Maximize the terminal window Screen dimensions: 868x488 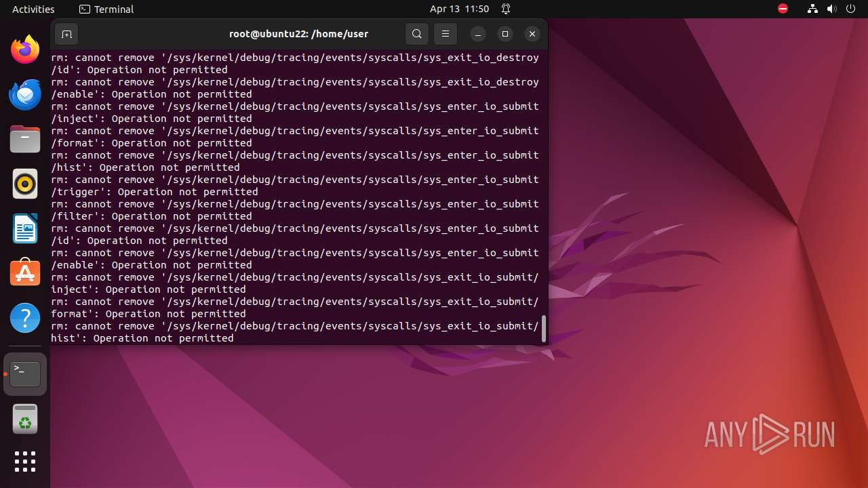tap(505, 34)
